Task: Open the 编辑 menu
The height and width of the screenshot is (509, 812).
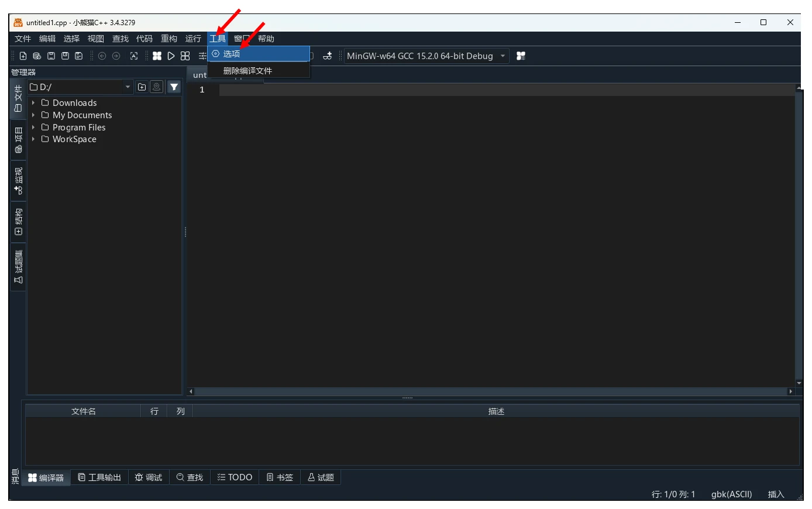Action: (x=47, y=39)
